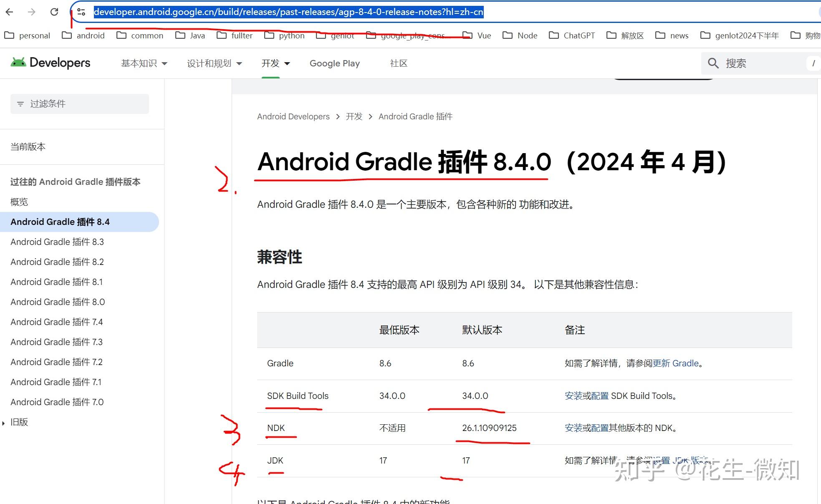Open the 社区 menu item
This screenshot has height=504, width=821.
coord(398,63)
